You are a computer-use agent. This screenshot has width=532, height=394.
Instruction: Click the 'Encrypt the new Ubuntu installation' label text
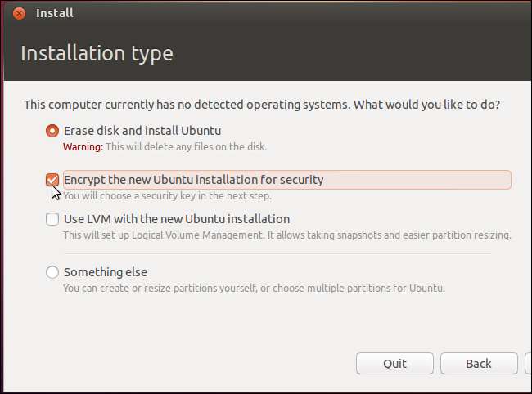tap(193, 179)
